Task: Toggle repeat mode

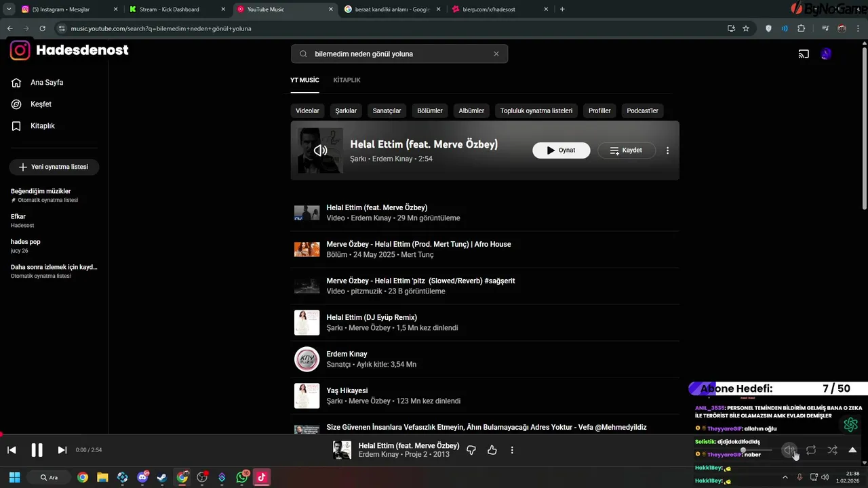Action: (x=811, y=450)
